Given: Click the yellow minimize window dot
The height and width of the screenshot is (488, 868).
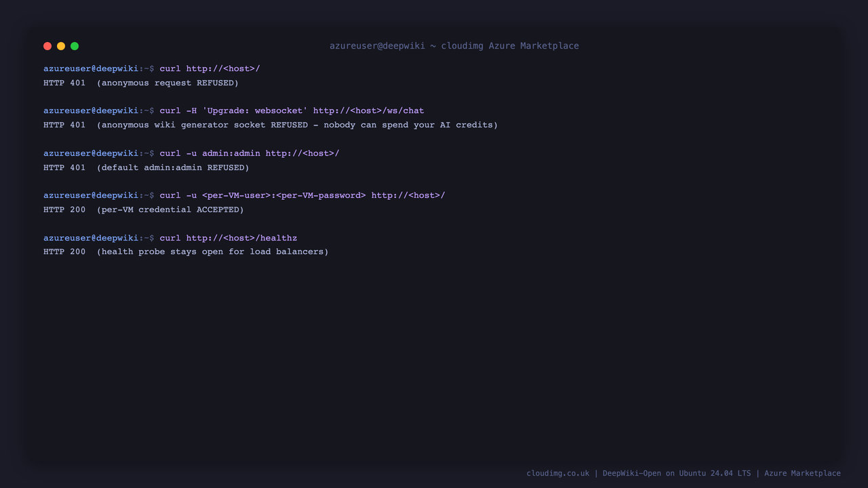Looking at the screenshot, I should 61,46.
